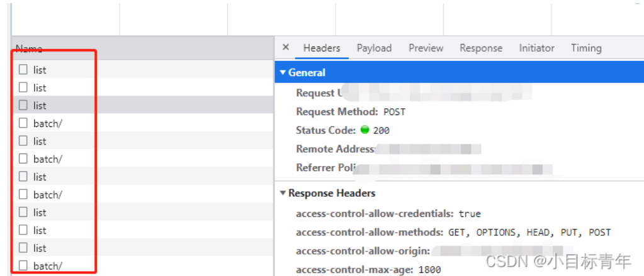
Task: Switch to the Headers tab
Action: pyautogui.click(x=322, y=48)
